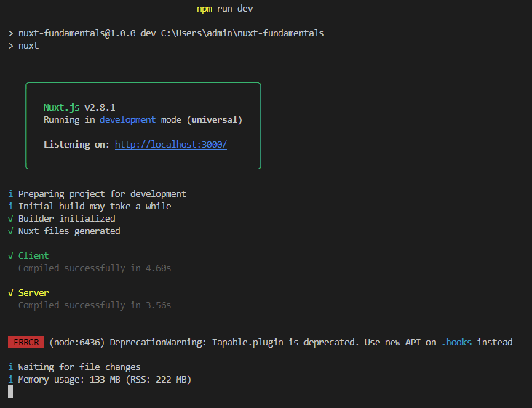Click the info icon beside 'Preparing project'
This screenshot has width=532, height=408.
10,194
